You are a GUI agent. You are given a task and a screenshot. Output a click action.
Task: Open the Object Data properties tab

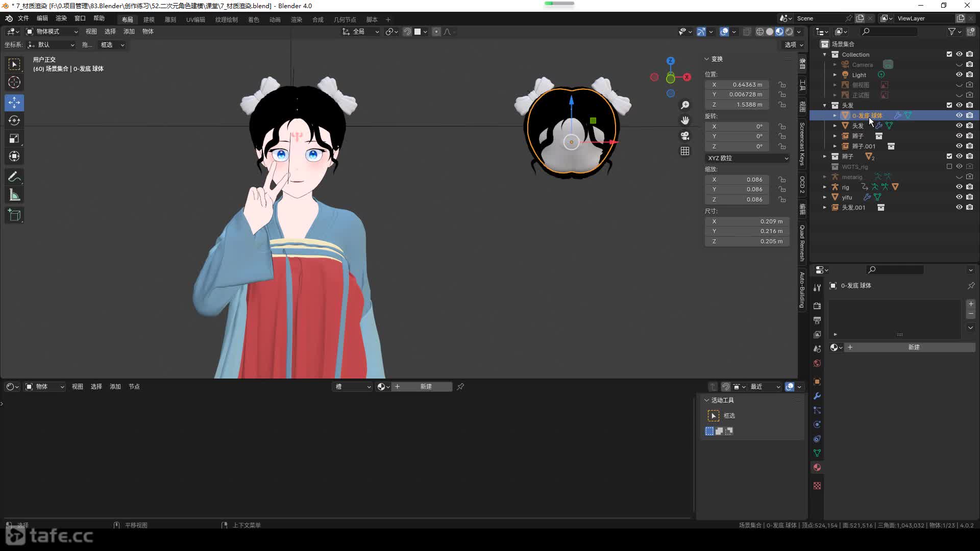(817, 453)
